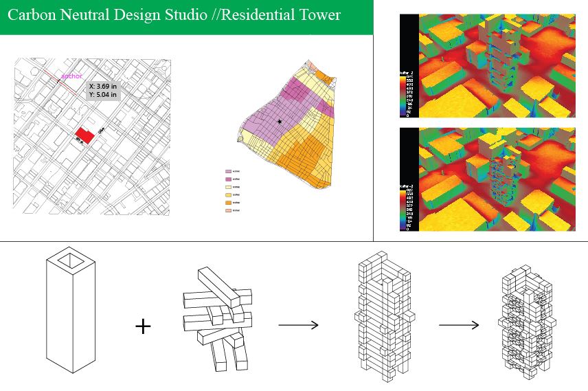Click the second arrow before final tower
588x391 pixels.
pyautogui.click(x=458, y=325)
